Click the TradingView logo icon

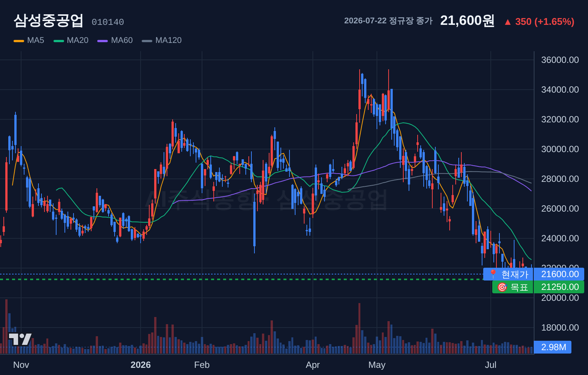click(20, 339)
